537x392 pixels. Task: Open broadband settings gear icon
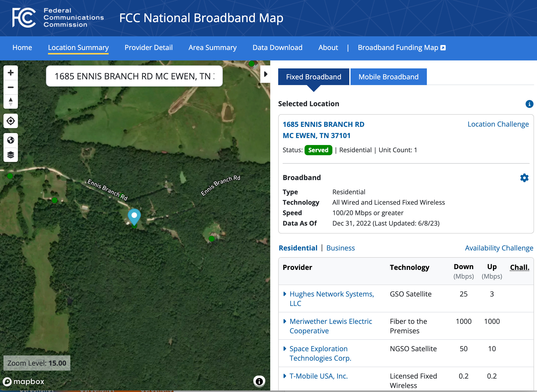pos(524,178)
